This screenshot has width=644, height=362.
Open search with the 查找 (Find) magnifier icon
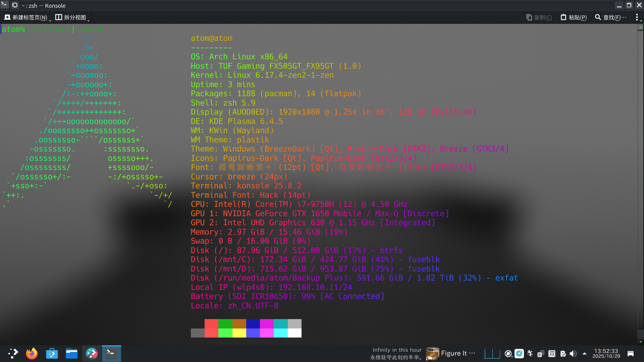598,17
